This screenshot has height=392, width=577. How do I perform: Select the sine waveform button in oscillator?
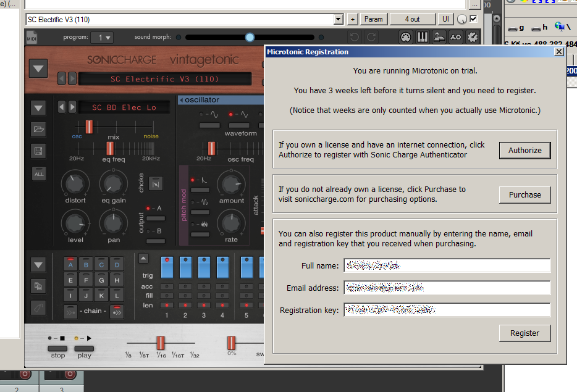click(x=209, y=125)
